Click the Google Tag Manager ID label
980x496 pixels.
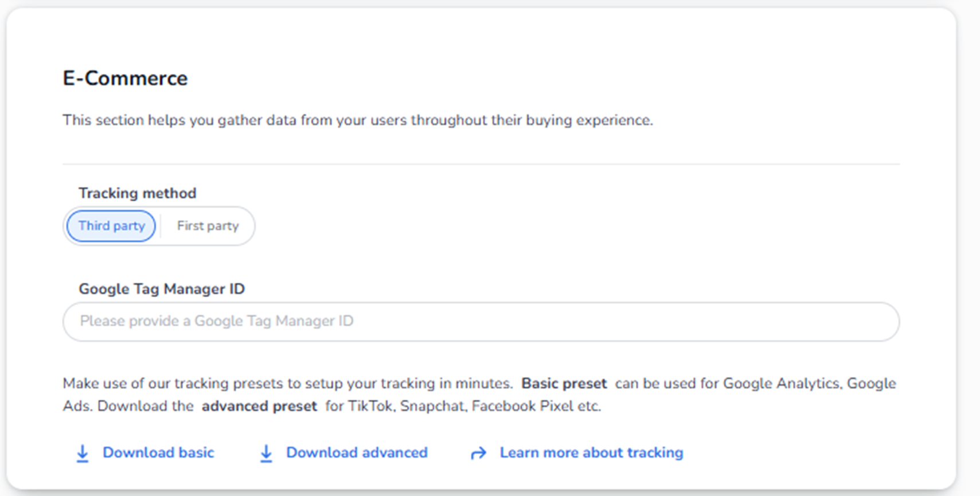coord(162,289)
